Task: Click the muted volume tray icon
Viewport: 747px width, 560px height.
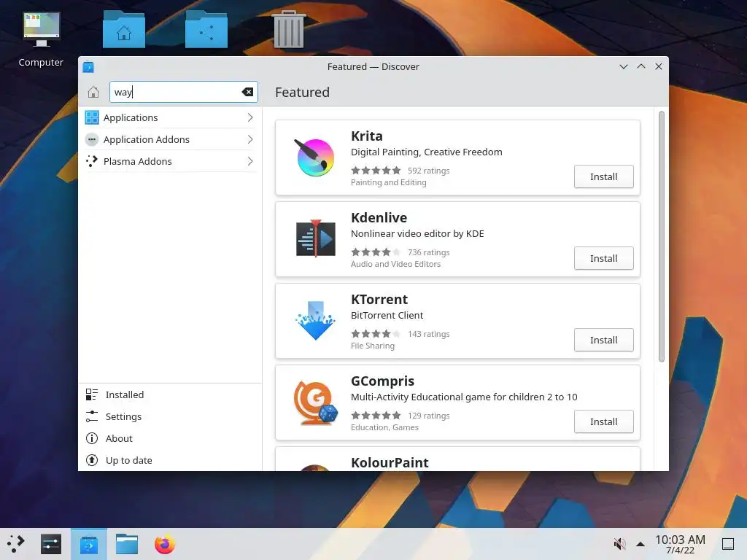Action: 619,544
